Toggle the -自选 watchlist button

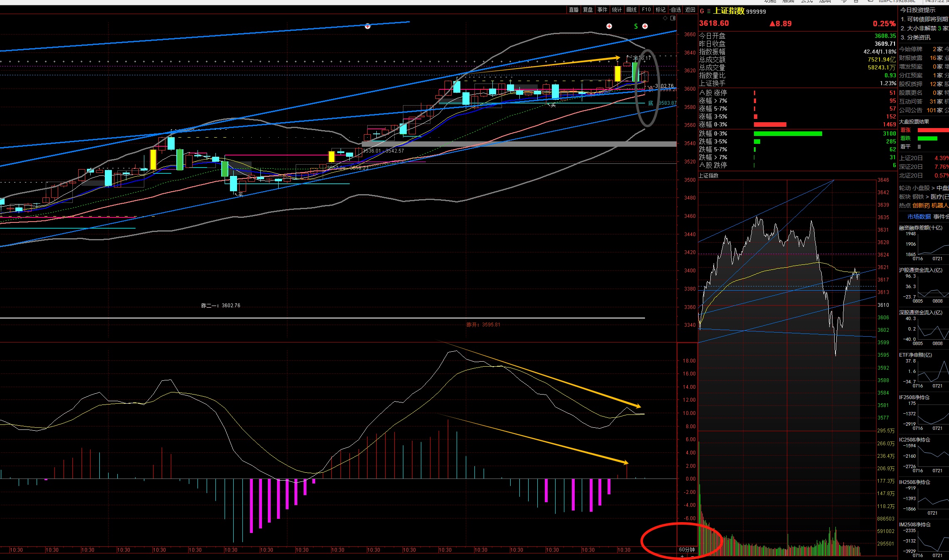tap(675, 10)
